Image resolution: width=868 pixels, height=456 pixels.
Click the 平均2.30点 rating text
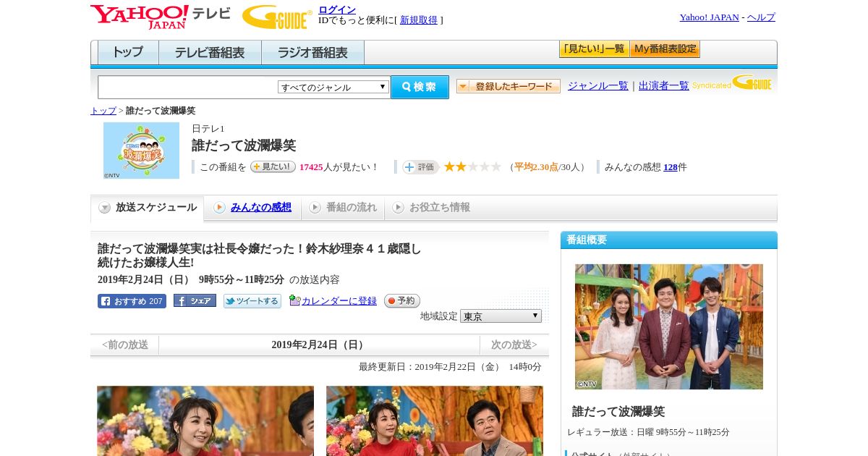536,167
